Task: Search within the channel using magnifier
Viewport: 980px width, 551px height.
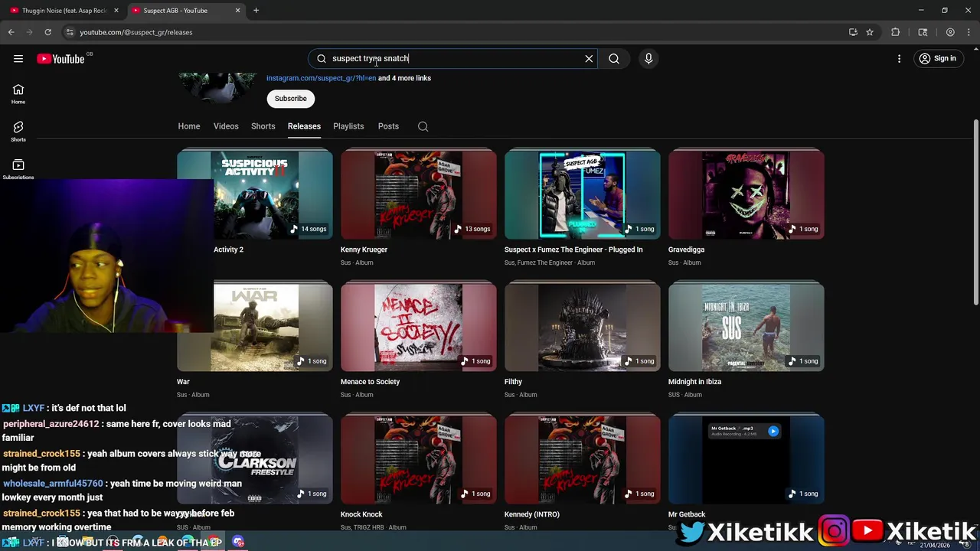Action: [x=423, y=126]
